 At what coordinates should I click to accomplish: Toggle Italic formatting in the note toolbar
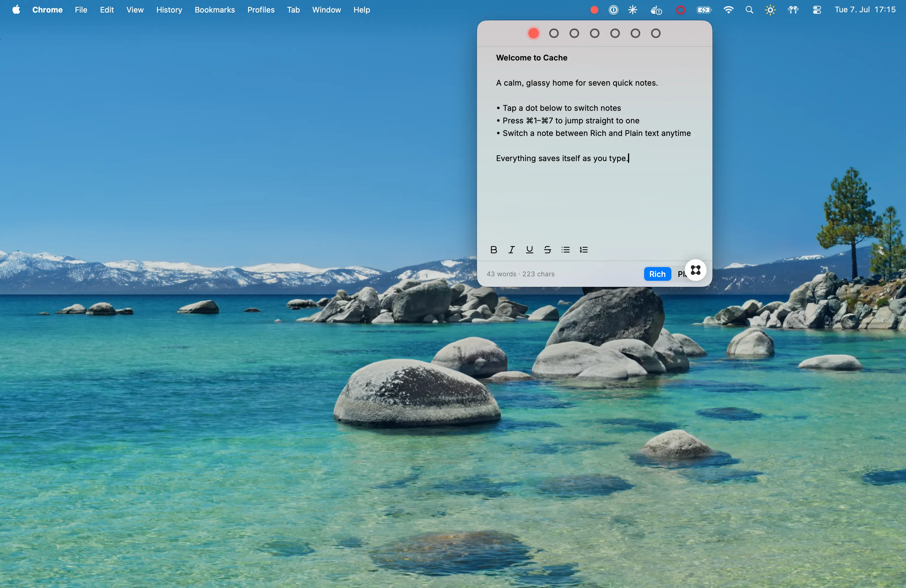[512, 249]
